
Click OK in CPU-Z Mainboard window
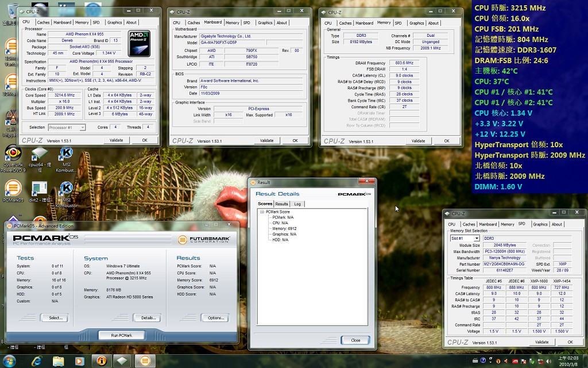click(295, 141)
